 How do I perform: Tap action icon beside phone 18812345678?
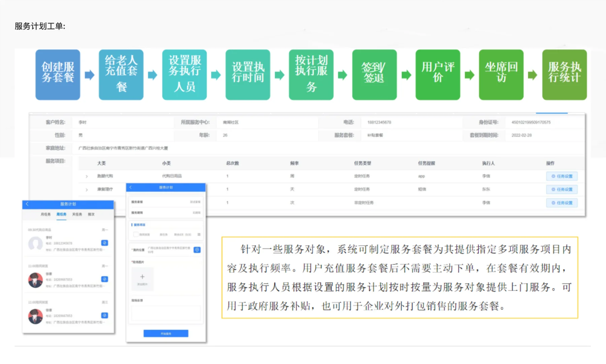[104, 243]
